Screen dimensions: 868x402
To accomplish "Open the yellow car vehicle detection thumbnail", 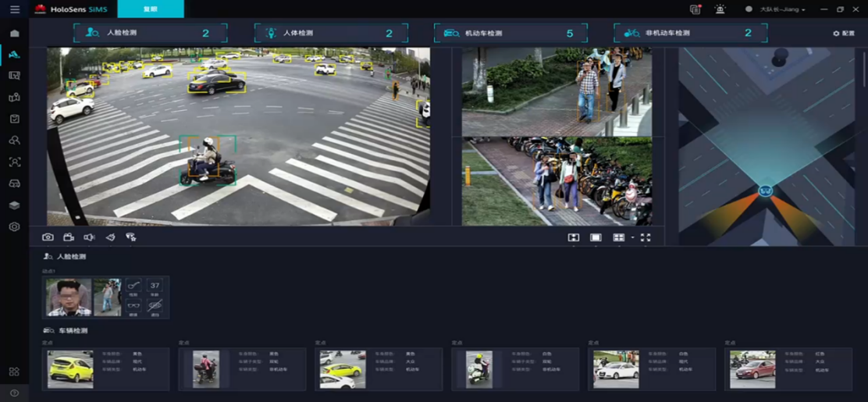I will pos(70,369).
